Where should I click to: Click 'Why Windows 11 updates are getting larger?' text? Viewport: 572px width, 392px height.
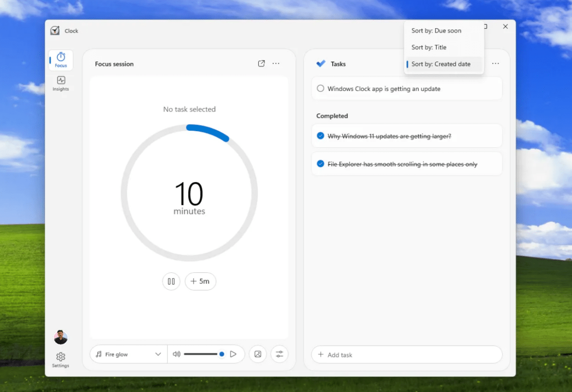[389, 136]
